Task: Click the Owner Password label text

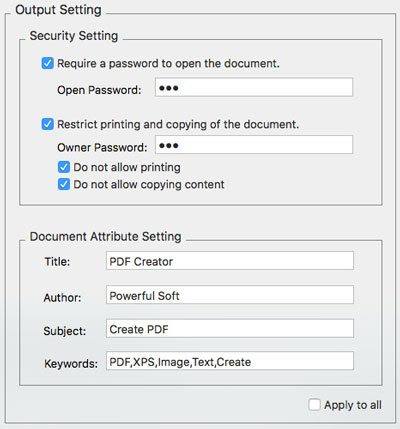Action: [x=102, y=147]
